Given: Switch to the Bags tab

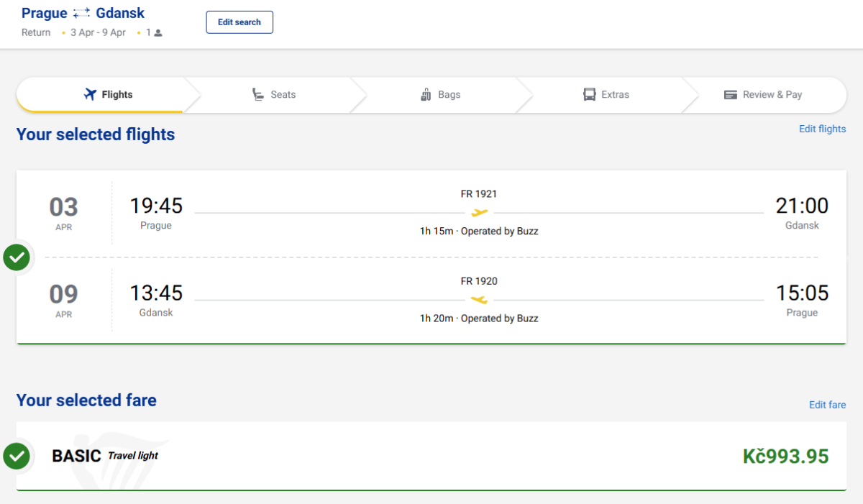Looking at the screenshot, I should tap(440, 95).
